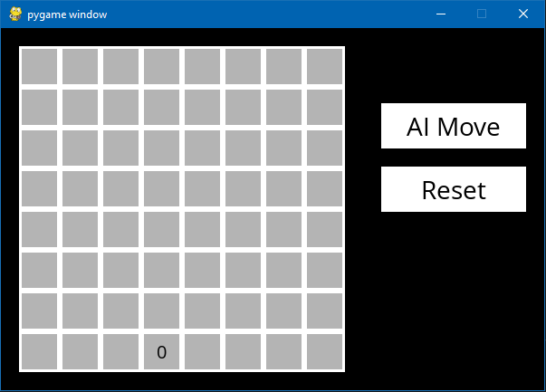
Task: Reveal the cell immediately left of the 0
Action: click(x=120, y=351)
